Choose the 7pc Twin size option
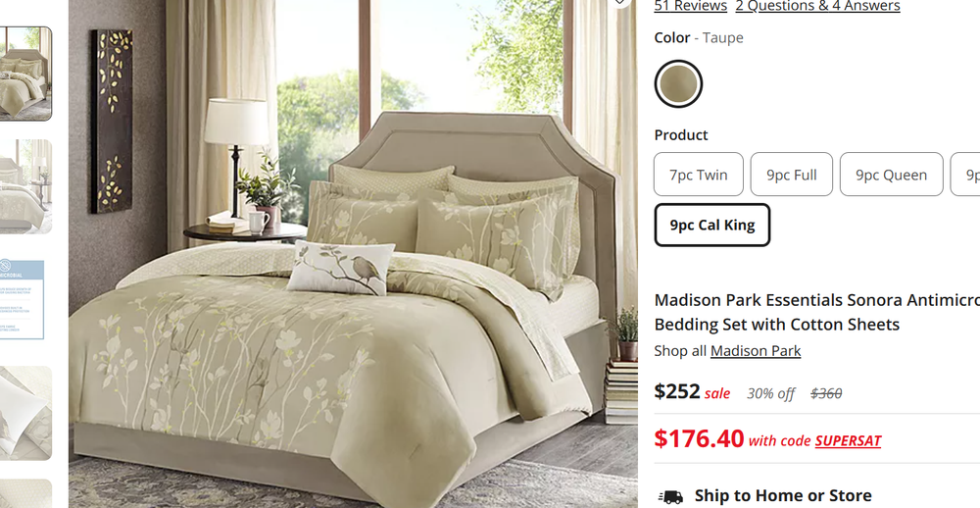This screenshot has width=980, height=508. 698,175
